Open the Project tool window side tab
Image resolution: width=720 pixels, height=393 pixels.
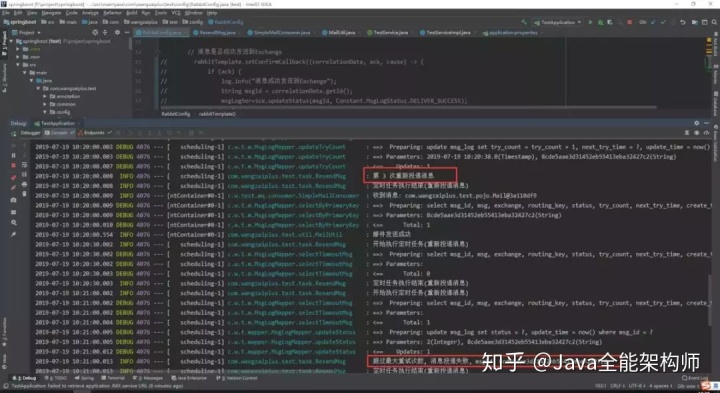[5, 44]
